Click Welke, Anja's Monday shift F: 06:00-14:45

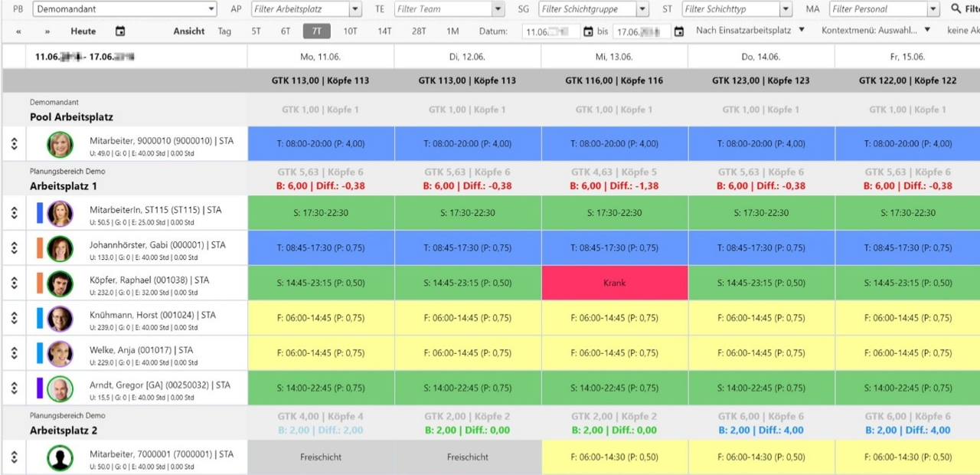point(321,353)
